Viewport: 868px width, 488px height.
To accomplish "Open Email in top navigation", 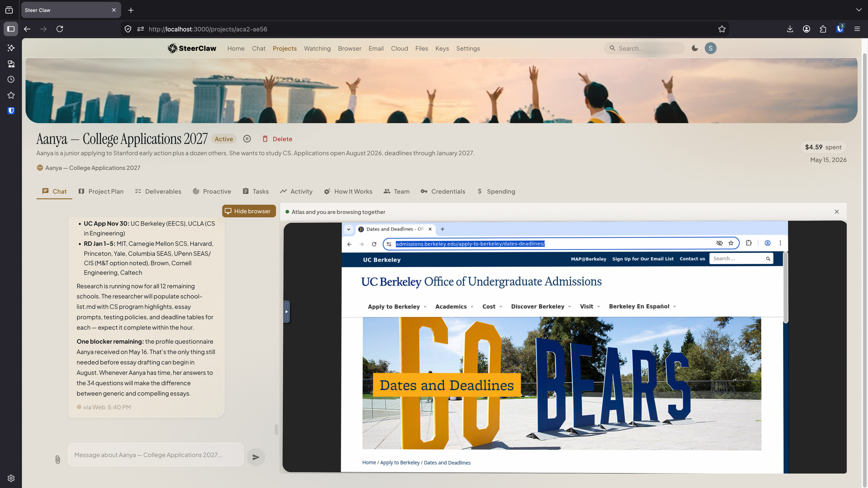I will tap(376, 48).
